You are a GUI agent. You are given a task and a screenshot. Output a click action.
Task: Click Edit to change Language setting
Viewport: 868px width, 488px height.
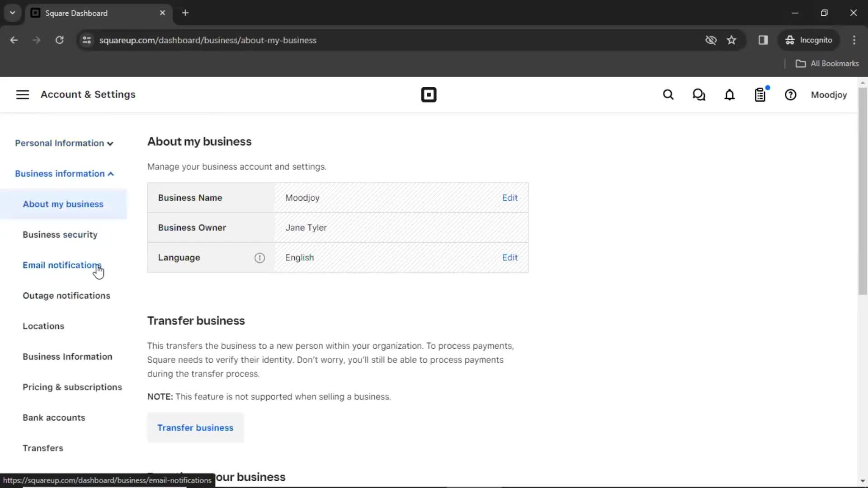point(509,258)
